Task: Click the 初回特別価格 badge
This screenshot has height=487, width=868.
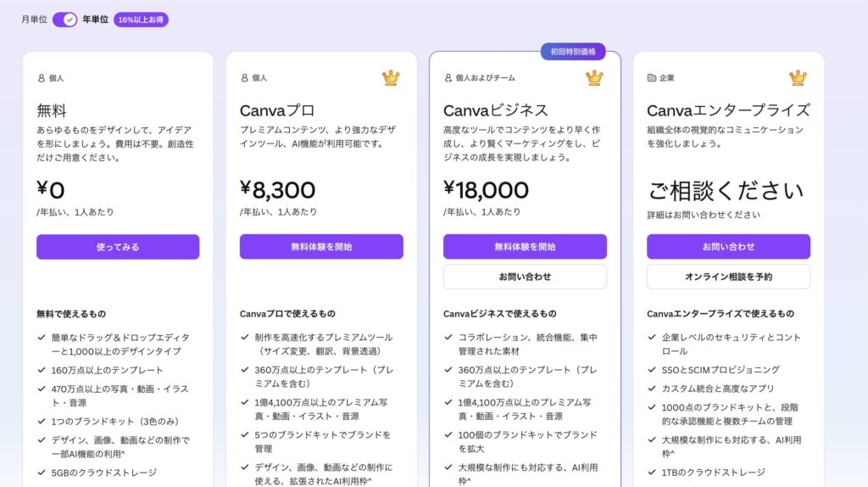Action: [573, 52]
